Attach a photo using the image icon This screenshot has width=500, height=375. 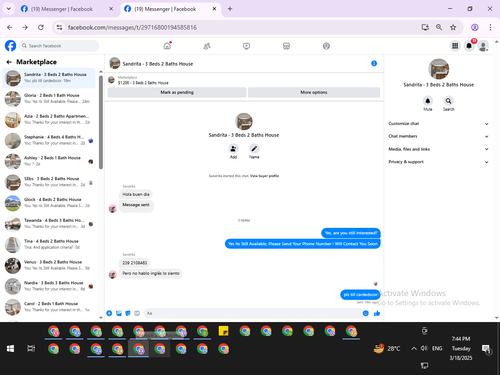[119, 313]
